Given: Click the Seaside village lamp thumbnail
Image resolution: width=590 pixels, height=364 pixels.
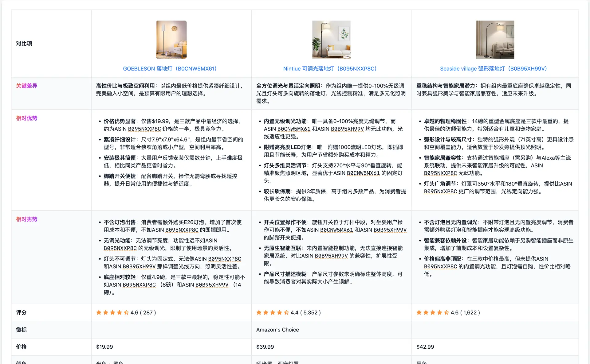Looking at the screenshot, I should [495, 40].
